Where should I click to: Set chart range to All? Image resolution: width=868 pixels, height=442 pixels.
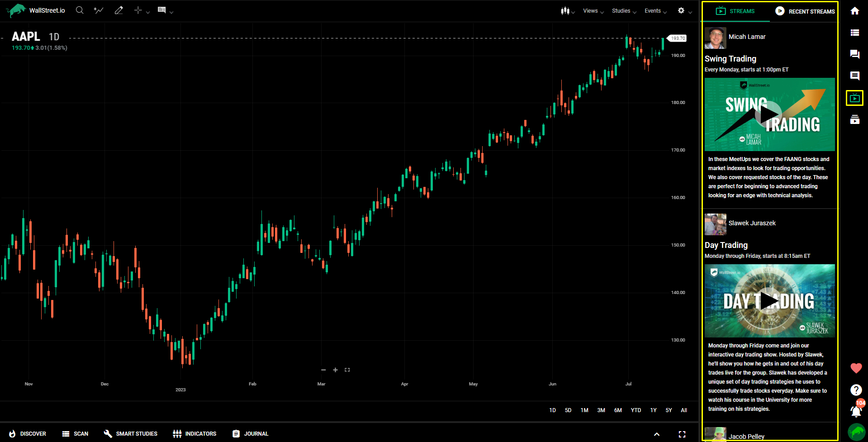(x=684, y=410)
